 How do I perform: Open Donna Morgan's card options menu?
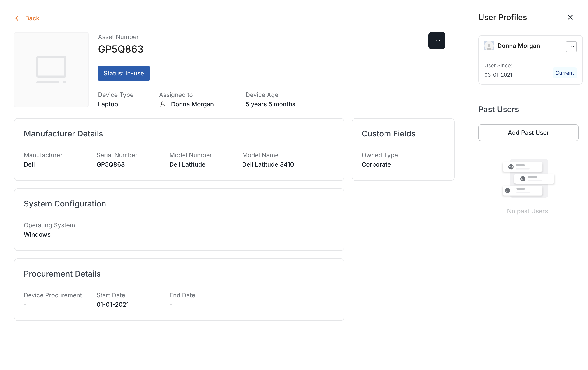point(571,47)
